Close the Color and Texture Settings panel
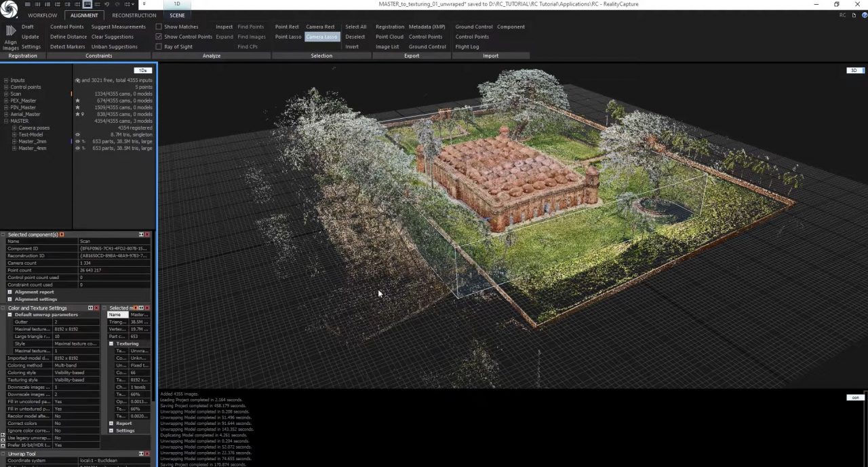 (96, 308)
